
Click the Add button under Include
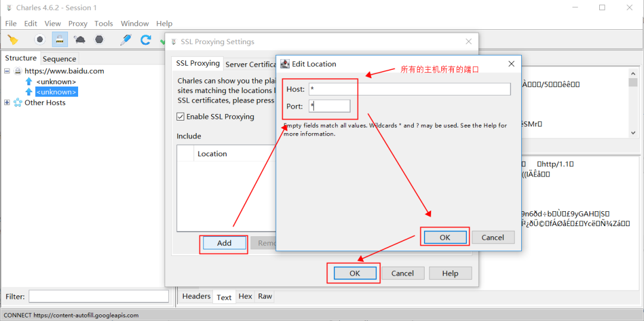(x=224, y=243)
